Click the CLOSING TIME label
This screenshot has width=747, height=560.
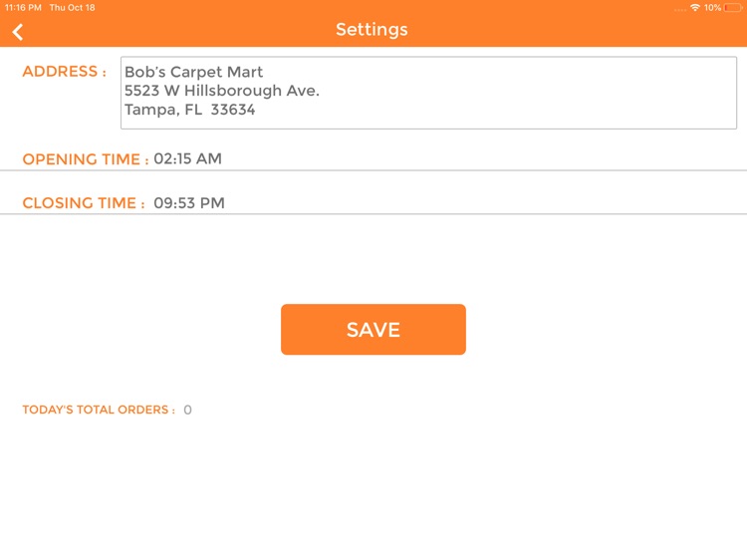click(x=84, y=203)
